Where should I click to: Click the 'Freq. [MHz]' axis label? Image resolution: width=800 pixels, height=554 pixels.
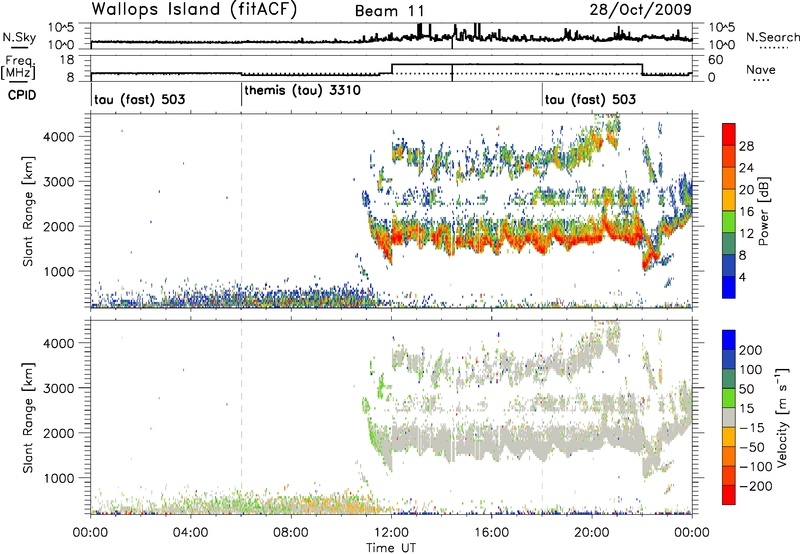tap(19, 67)
